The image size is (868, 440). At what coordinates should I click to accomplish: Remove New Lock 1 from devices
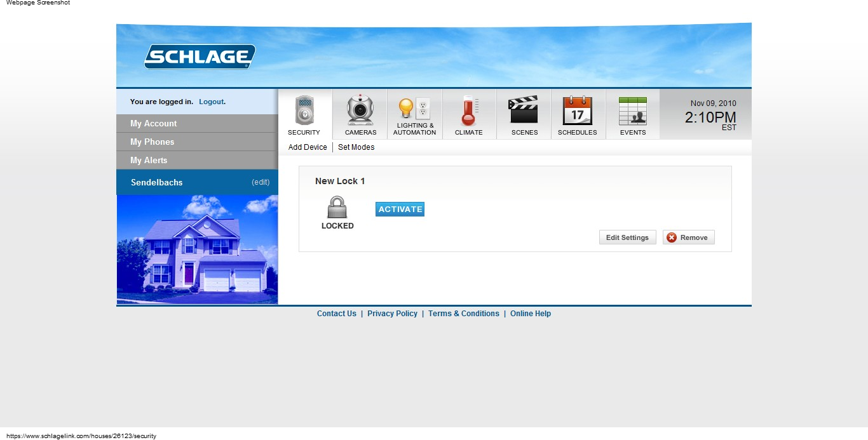tap(688, 237)
